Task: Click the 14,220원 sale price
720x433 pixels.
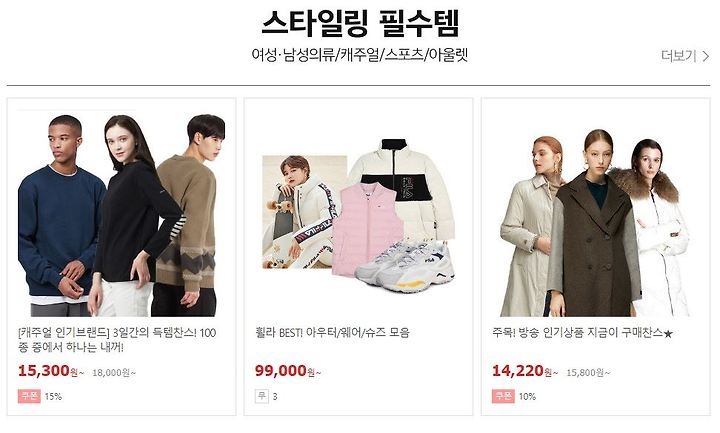Action: pos(525,371)
